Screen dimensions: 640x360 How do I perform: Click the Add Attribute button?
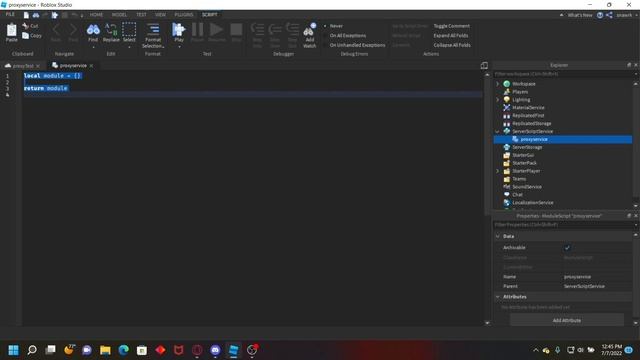[567, 320]
